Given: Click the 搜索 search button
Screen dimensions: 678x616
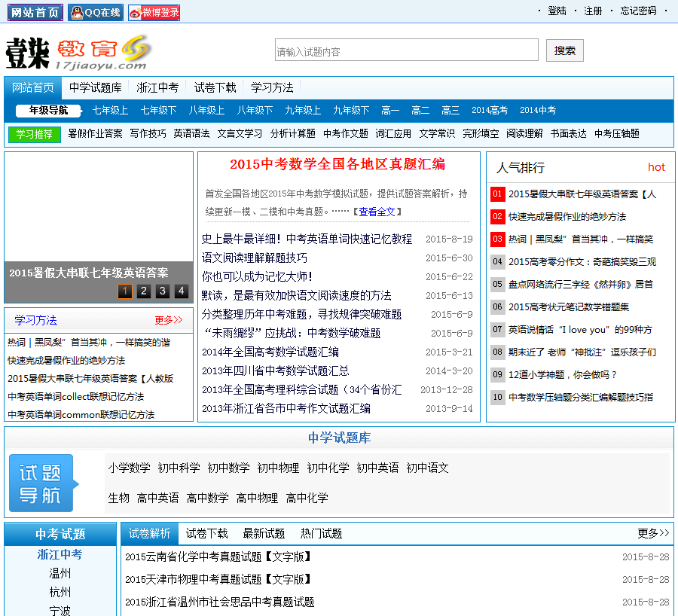Looking at the screenshot, I should pos(564,50).
